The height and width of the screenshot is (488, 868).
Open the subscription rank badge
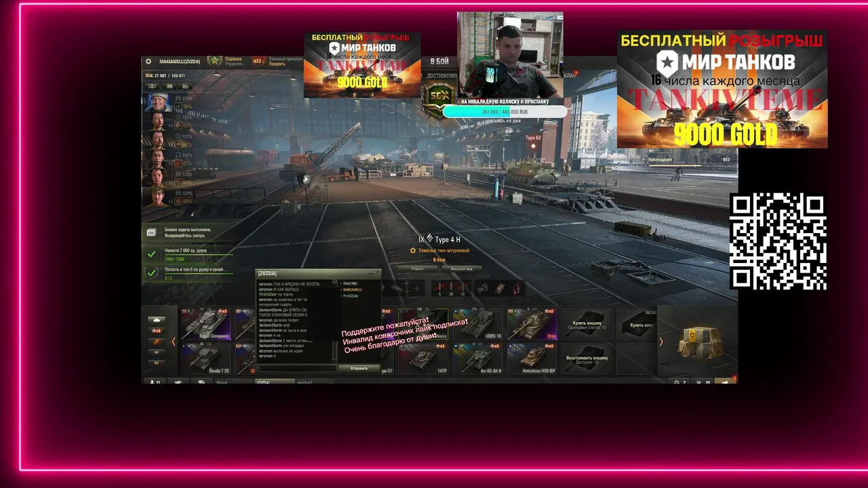coord(215,60)
